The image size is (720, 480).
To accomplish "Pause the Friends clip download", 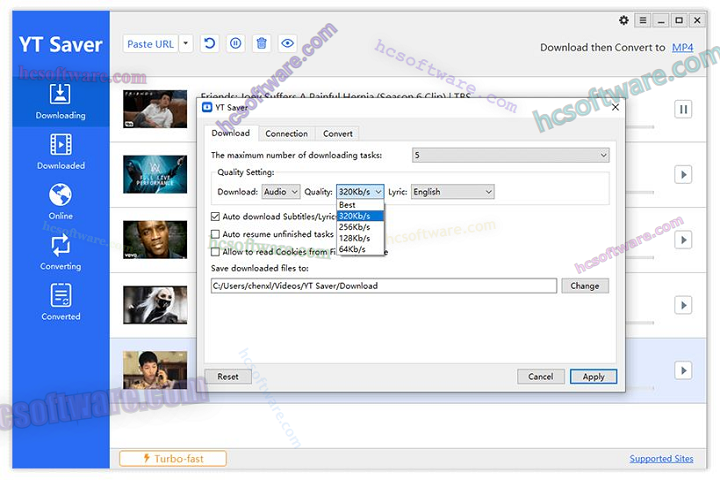I will (683, 109).
